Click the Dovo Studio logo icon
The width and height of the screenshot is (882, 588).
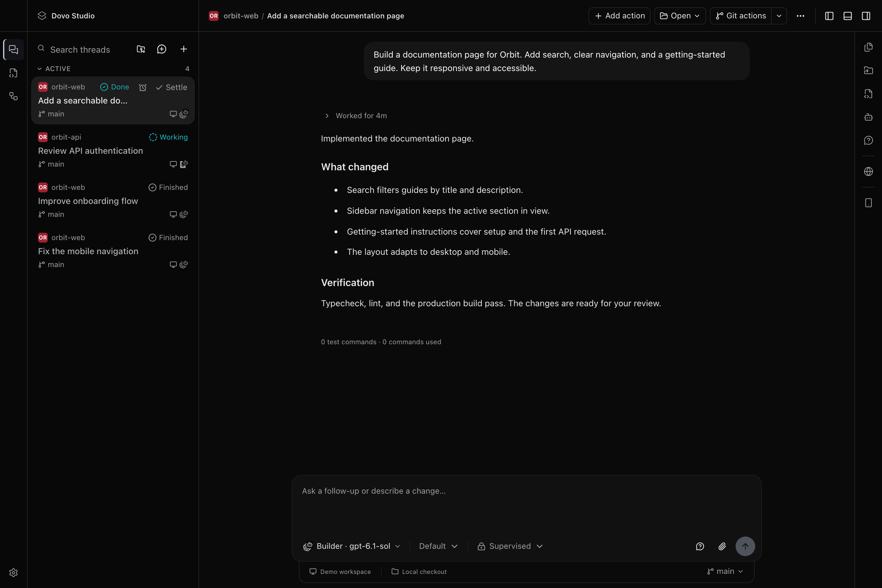coord(42,16)
